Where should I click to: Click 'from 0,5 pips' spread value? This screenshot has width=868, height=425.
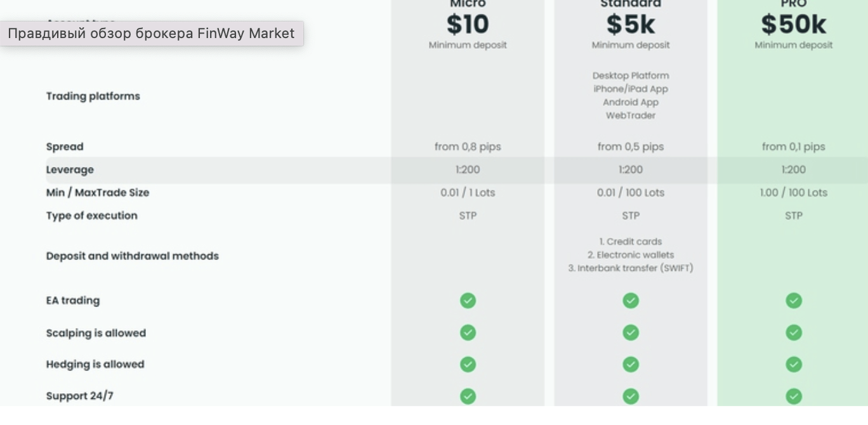coord(631,147)
